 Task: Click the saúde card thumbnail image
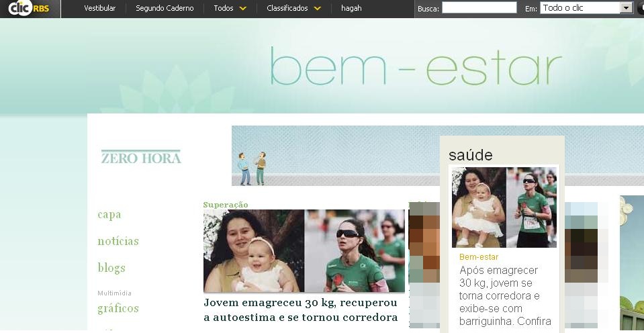click(504, 207)
